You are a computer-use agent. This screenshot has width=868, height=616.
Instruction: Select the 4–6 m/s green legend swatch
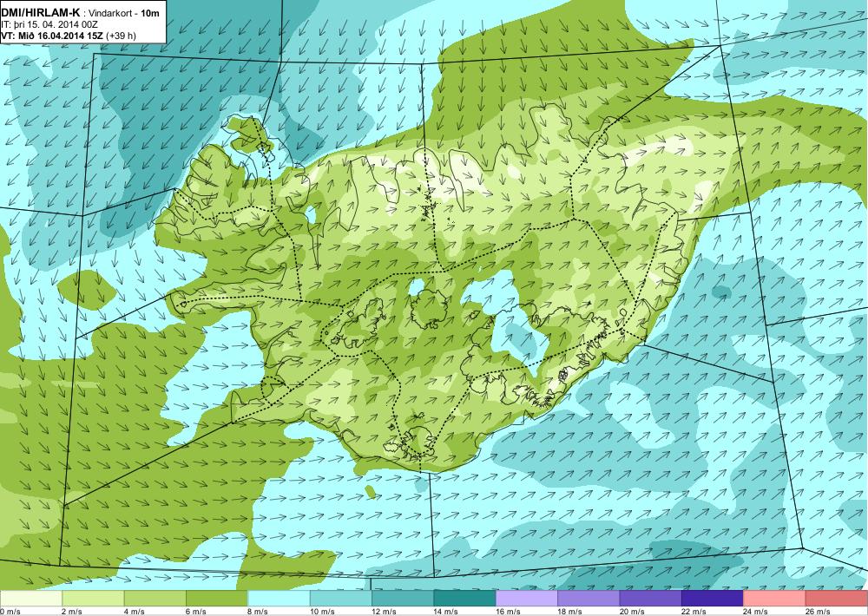pos(155,599)
